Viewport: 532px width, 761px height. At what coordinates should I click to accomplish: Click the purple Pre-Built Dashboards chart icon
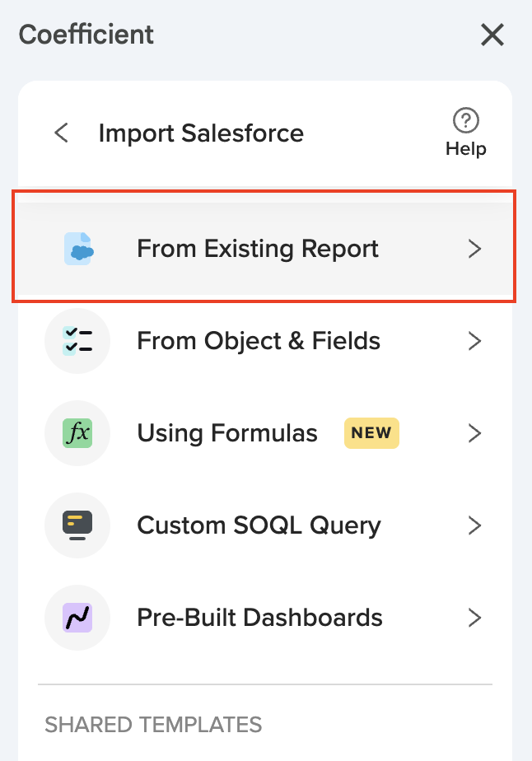78,618
